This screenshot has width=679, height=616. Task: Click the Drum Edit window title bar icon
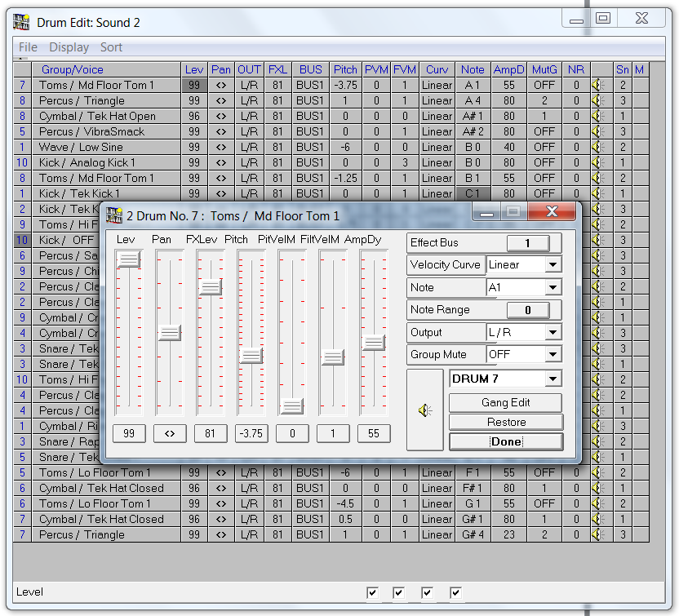pyautogui.click(x=22, y=22)
